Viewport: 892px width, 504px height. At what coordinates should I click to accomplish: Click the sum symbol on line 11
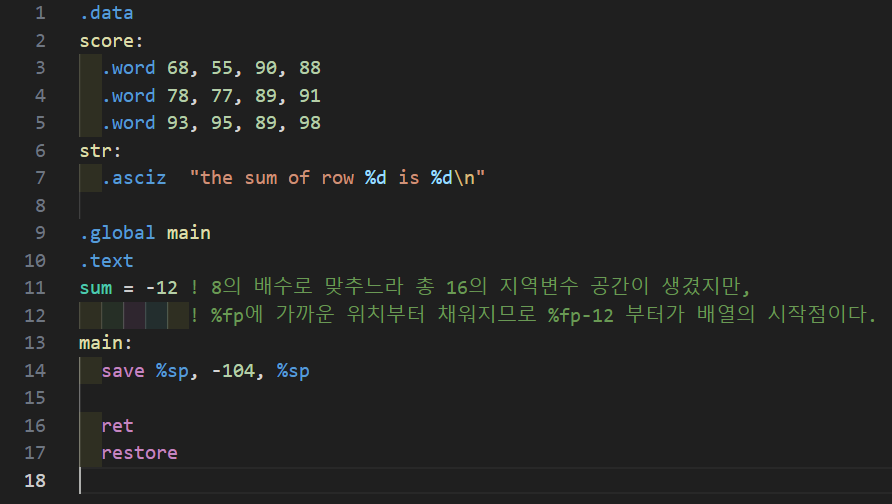[96, 288]
